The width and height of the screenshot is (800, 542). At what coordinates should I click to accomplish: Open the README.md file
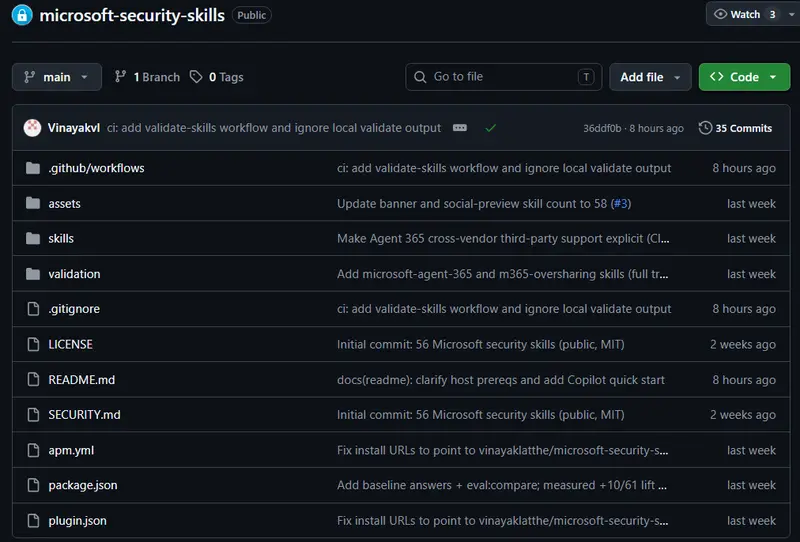(x=82, y=380)
